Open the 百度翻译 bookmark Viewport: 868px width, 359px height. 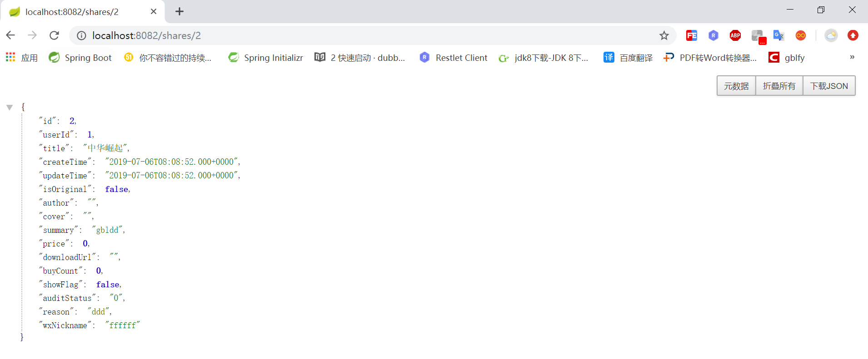coord(628,58)
